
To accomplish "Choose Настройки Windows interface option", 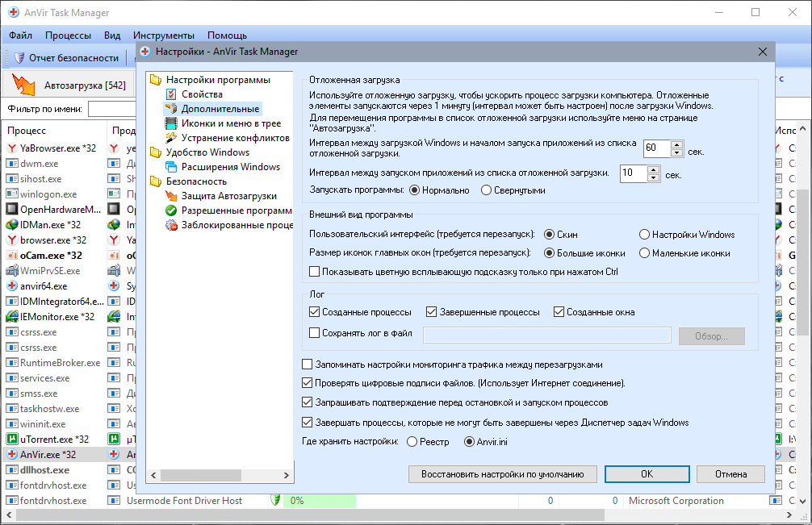I will [x=644, y=235].
